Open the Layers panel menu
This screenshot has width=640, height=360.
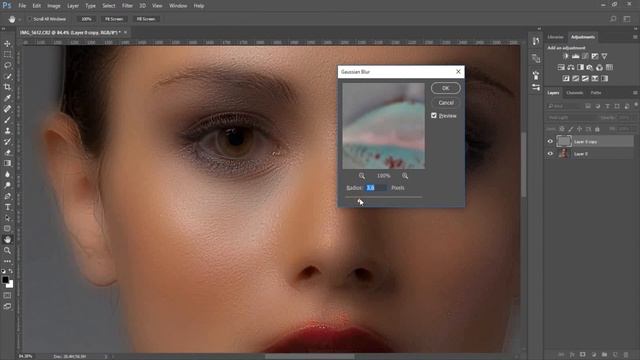635,93
